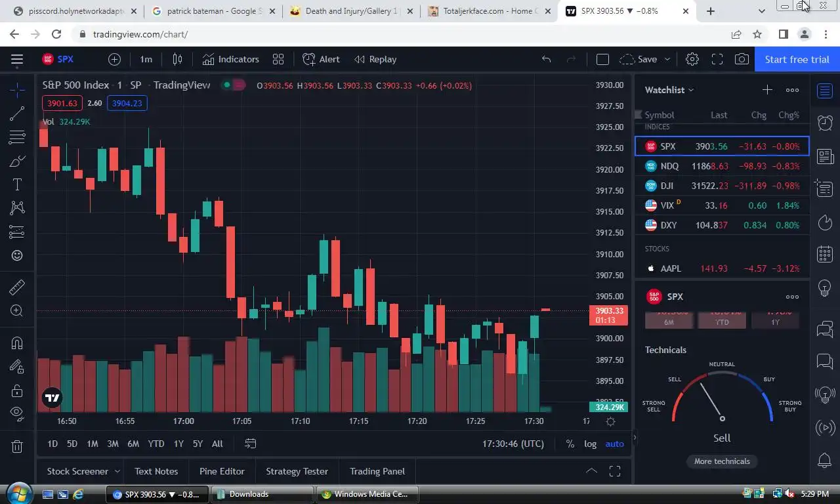The height and width of the screenshot is (504, 840).
Task: Expand the Watchlist name dropdown
Action: click(669, 90)
